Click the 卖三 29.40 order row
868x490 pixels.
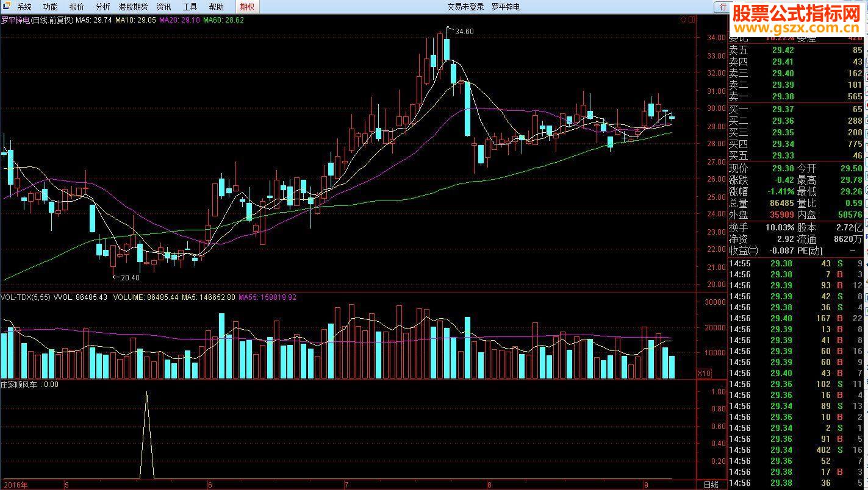point(796,74)
